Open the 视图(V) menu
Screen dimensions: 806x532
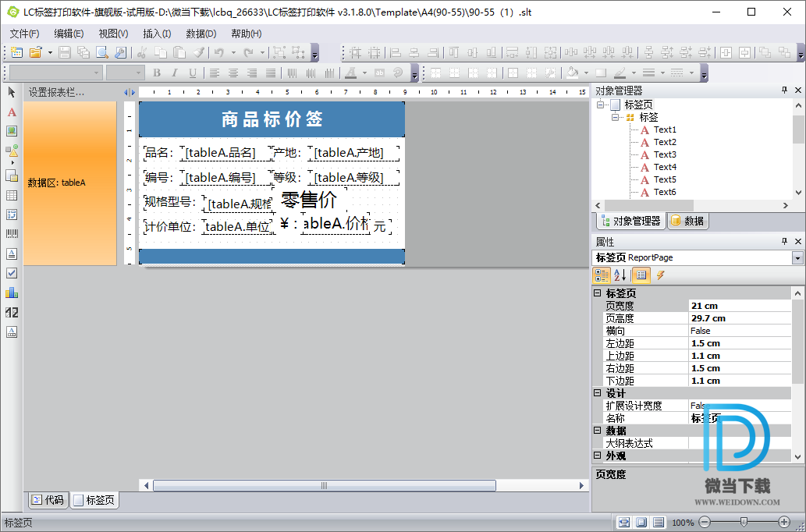click(x=114, y=34)
